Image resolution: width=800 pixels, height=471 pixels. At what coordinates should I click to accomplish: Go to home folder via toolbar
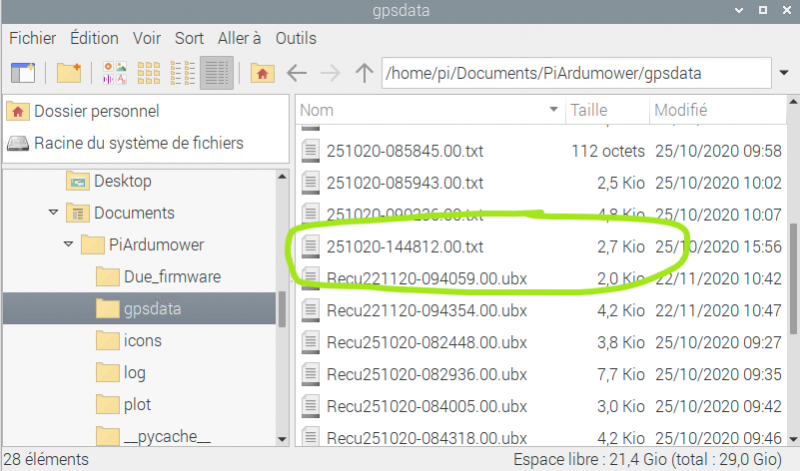(x=262, y=73)
